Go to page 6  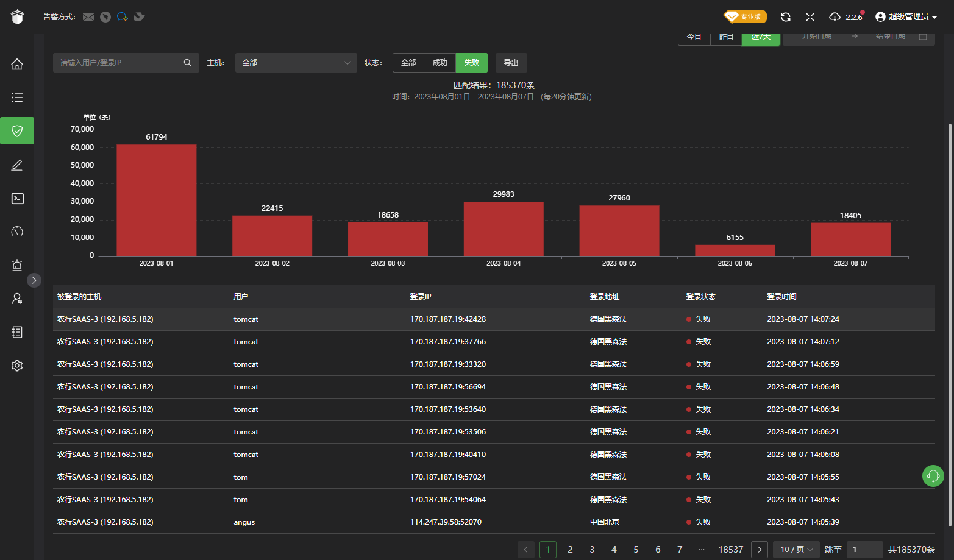pos(658,550)
